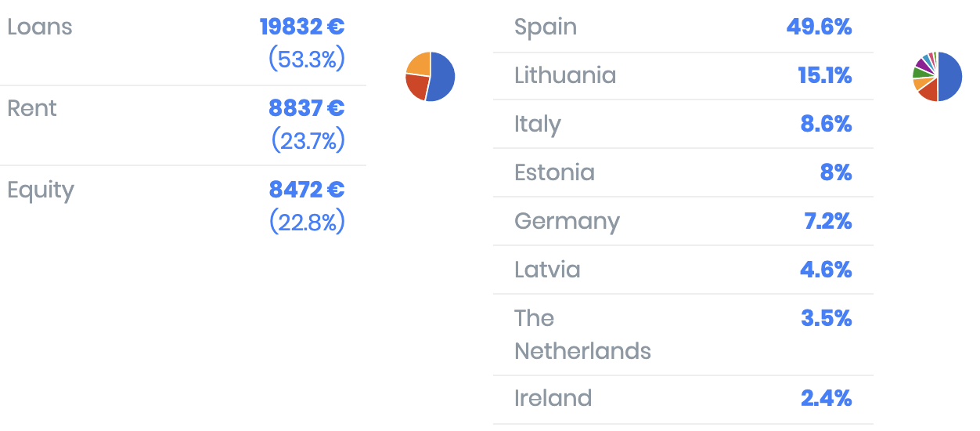The height and width of the screenshot is (431, 980).
Task: Click the 7.2% Germany percentage
Action: click(828, 221)
